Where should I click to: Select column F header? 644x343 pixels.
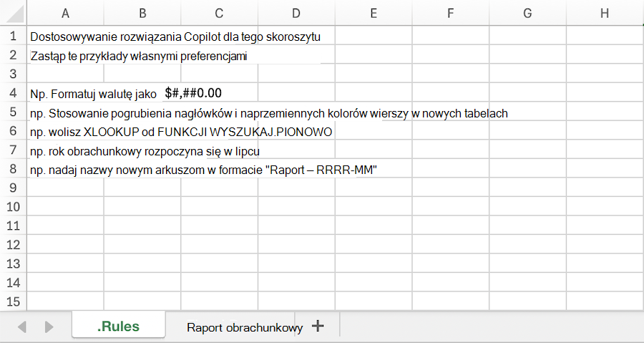[451, 13]
